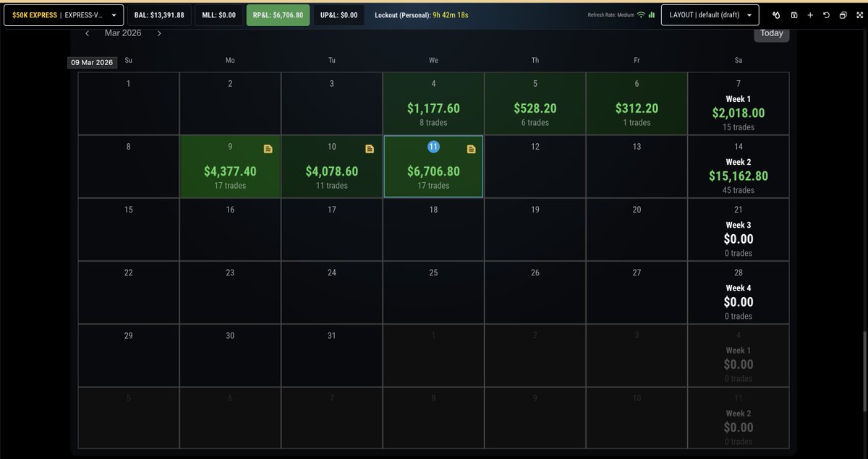868x459 pixels.
Task: Select the March 2 calendar cell
Action: coord(230,103)
